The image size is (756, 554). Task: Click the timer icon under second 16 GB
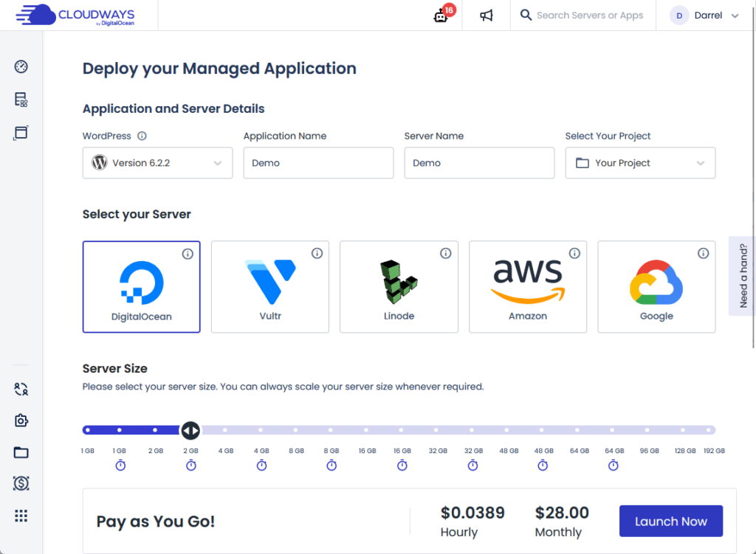point(402,465)
